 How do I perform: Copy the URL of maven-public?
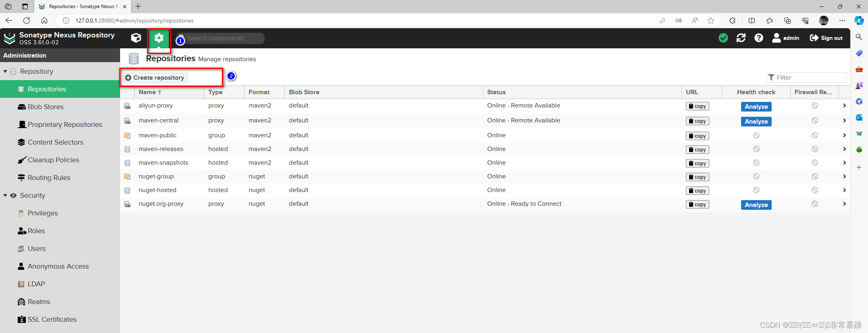coord(697,136)
